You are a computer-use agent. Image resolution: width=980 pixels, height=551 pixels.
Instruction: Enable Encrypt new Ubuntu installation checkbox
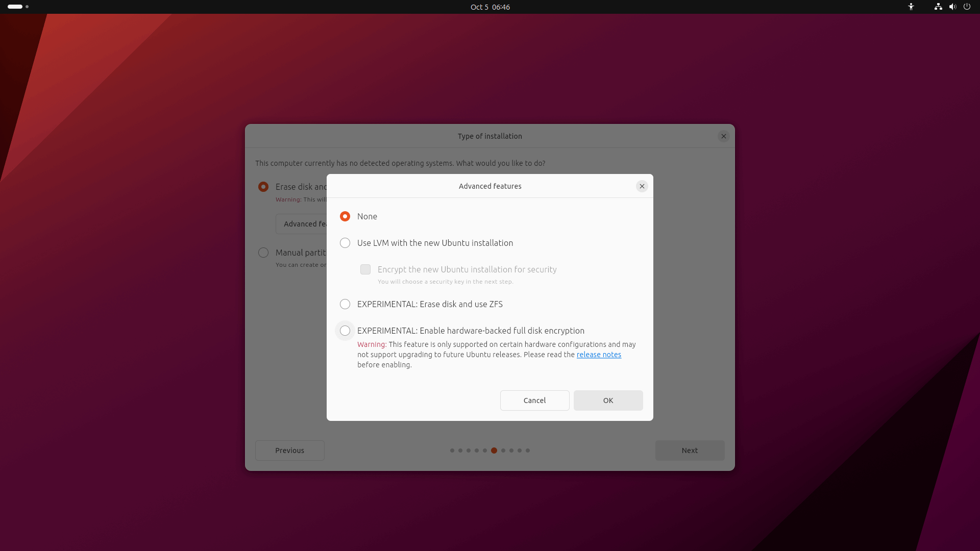coord(365,269)
